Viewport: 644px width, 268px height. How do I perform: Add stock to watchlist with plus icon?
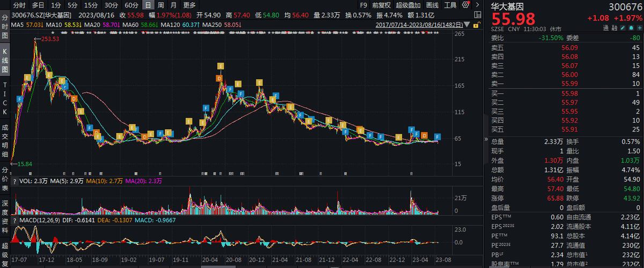pos(639,28)
